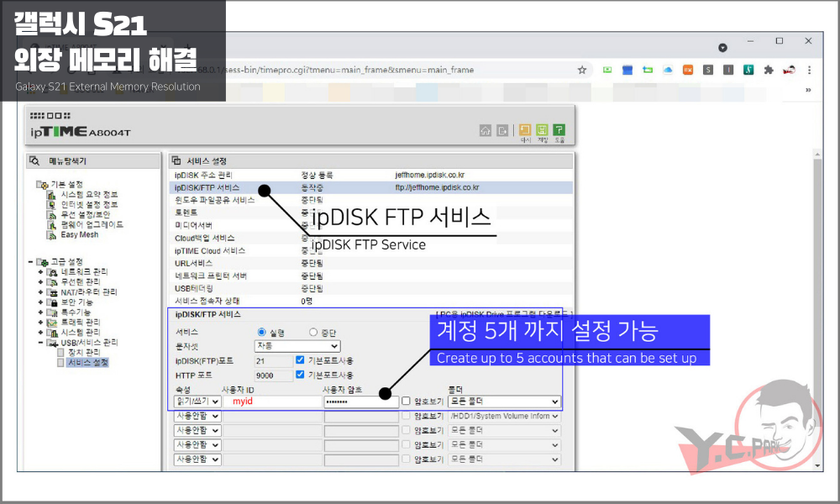Viewport: 840px width, 504px height.
Task: Open the 문자셋 자동 dropdown
Action: (297, 346)
